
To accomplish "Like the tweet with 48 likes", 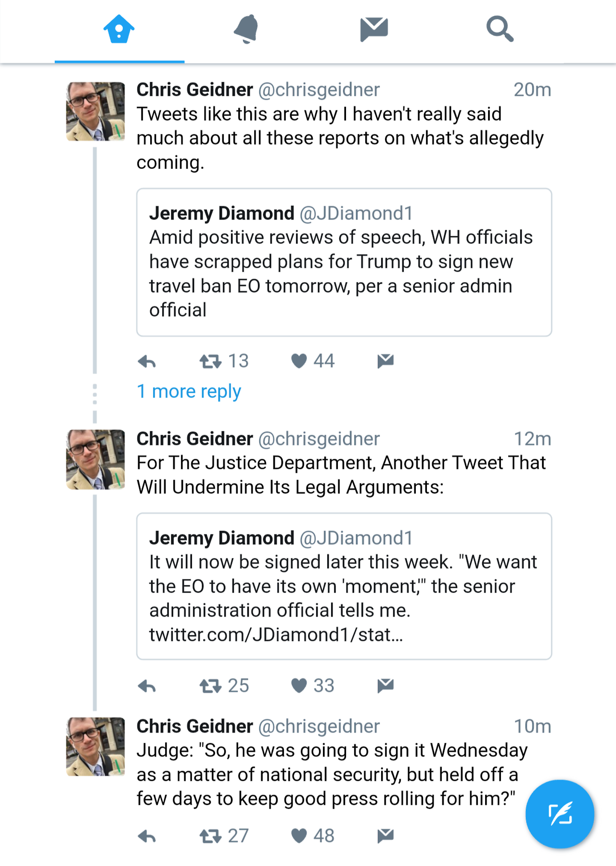I will pos(299,836).
